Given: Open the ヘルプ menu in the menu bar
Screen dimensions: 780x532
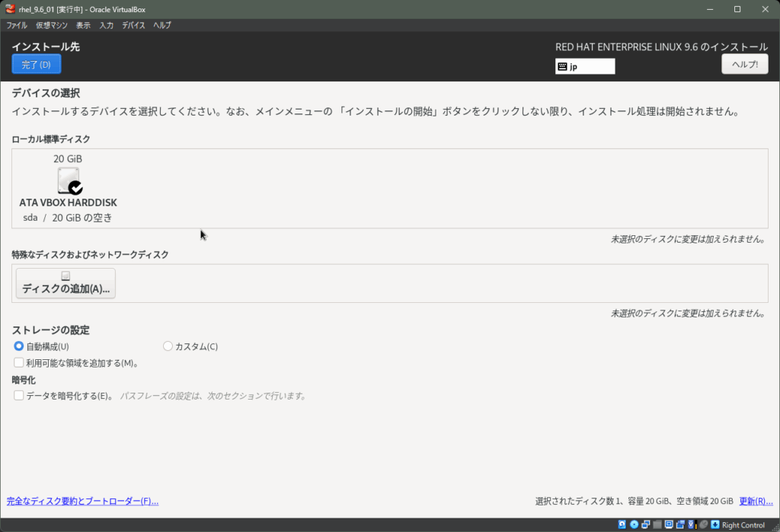Looking at the screenshot, I should (162, 25).
